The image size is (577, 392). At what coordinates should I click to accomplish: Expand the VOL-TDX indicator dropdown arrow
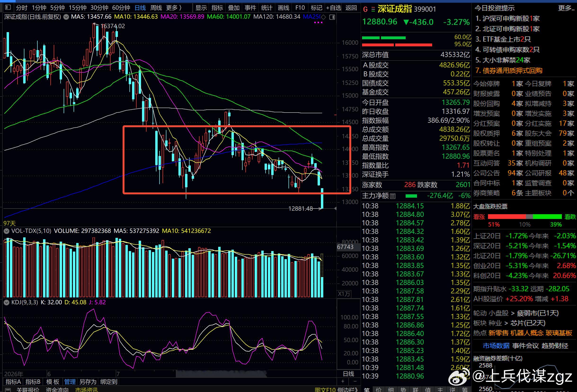(x=6, y=231)
